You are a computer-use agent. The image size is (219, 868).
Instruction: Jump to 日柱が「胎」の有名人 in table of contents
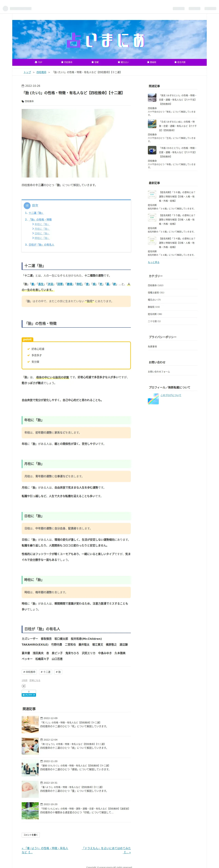[41, 245]
